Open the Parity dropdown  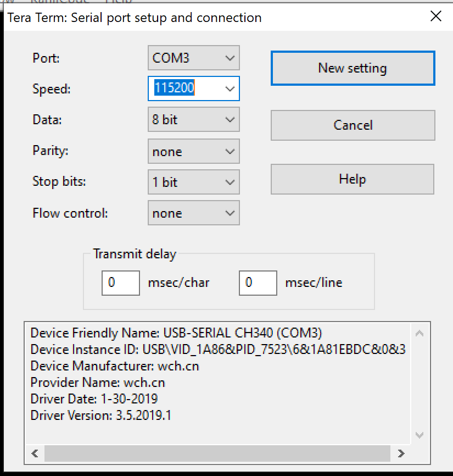[x=193, y=151]
